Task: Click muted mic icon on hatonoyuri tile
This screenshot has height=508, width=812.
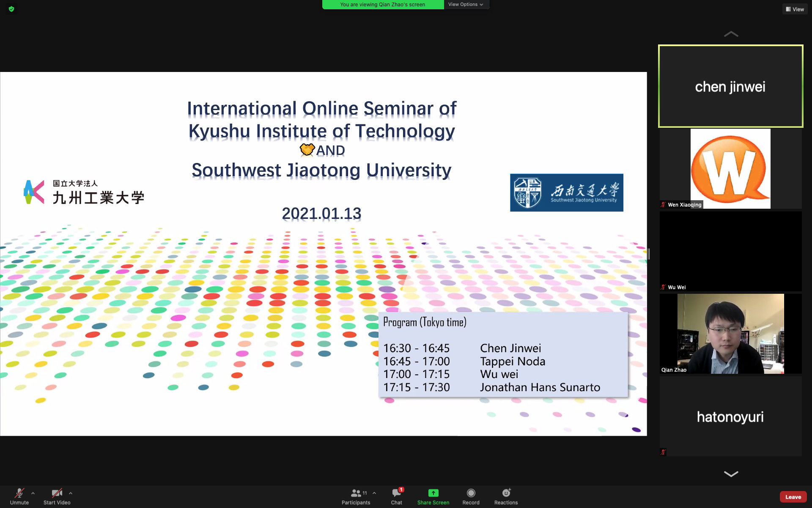Action: click(x=663, y=452)
